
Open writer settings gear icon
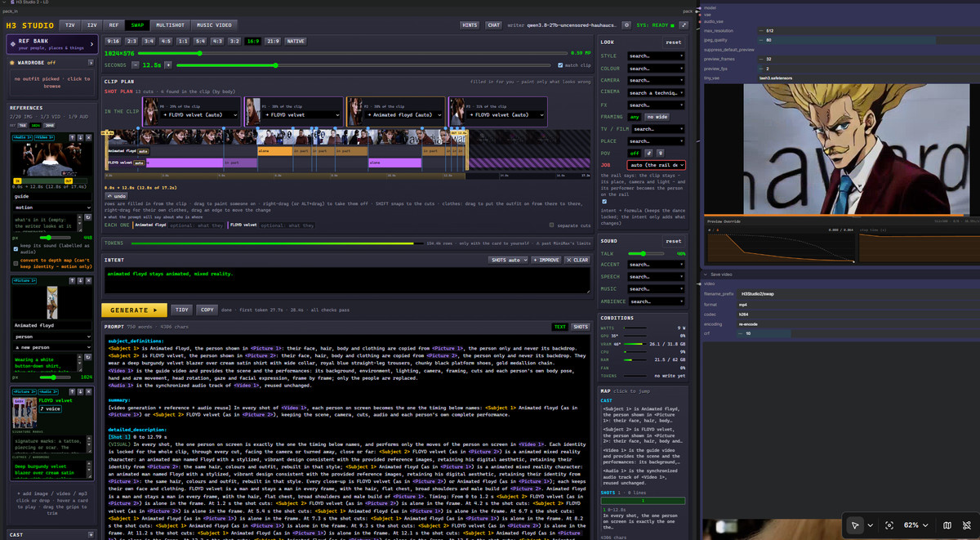[626, 25]
